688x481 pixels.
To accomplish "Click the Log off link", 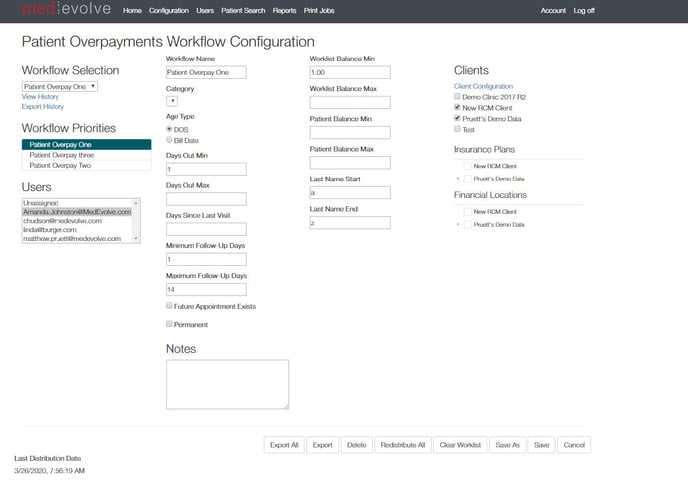I will (x=584, y=10).
